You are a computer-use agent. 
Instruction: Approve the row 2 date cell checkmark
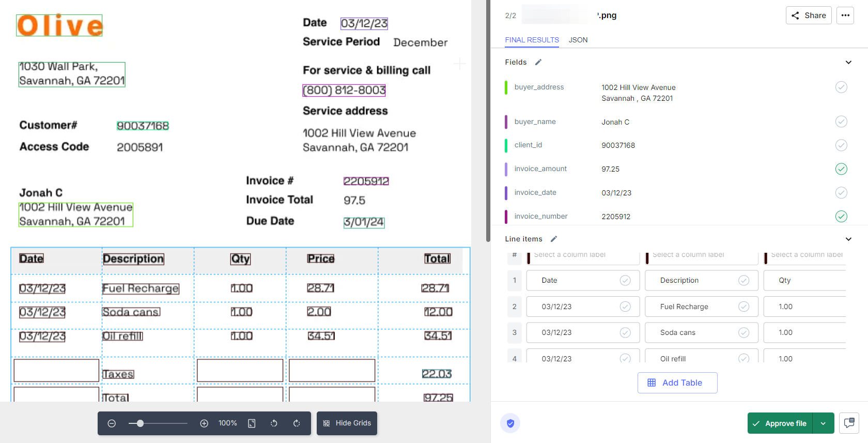(x=625, y=307)
